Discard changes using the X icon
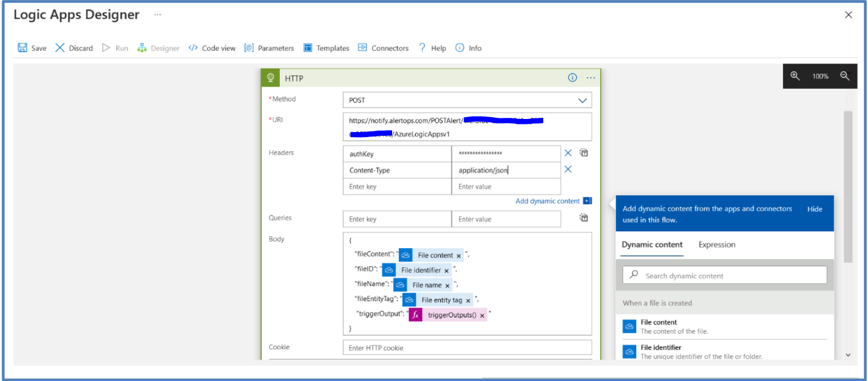 click(x=60, y=48)
